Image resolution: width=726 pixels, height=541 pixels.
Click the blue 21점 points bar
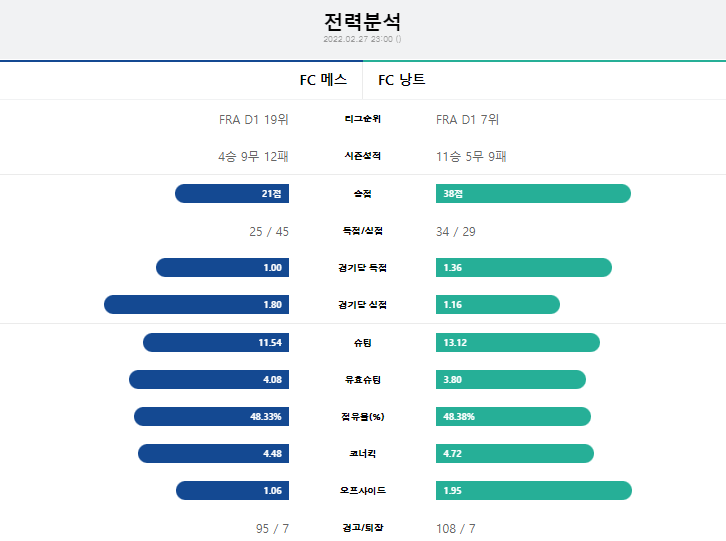[x=232, y=194]
